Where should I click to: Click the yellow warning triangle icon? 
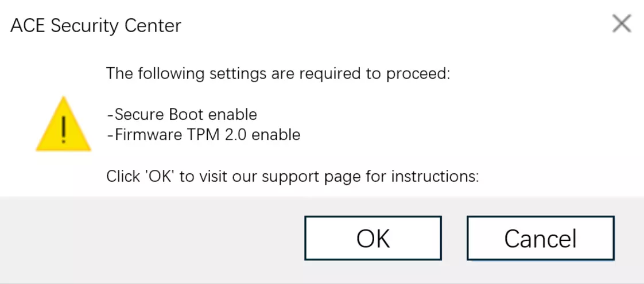[x=63, y=126]
